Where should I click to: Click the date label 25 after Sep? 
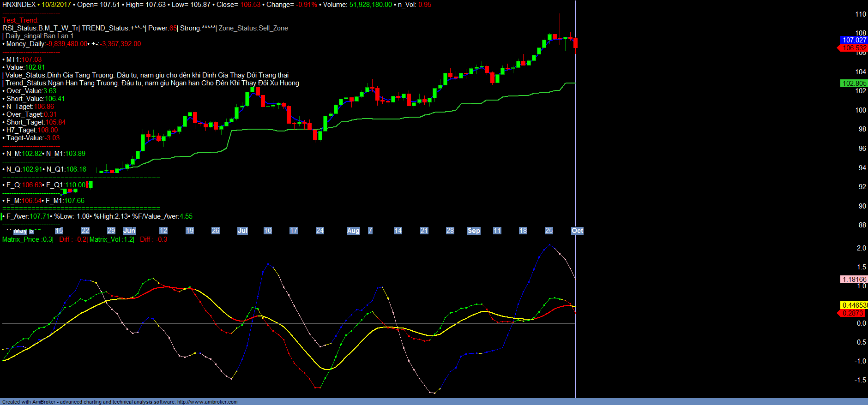click(549, 231)
